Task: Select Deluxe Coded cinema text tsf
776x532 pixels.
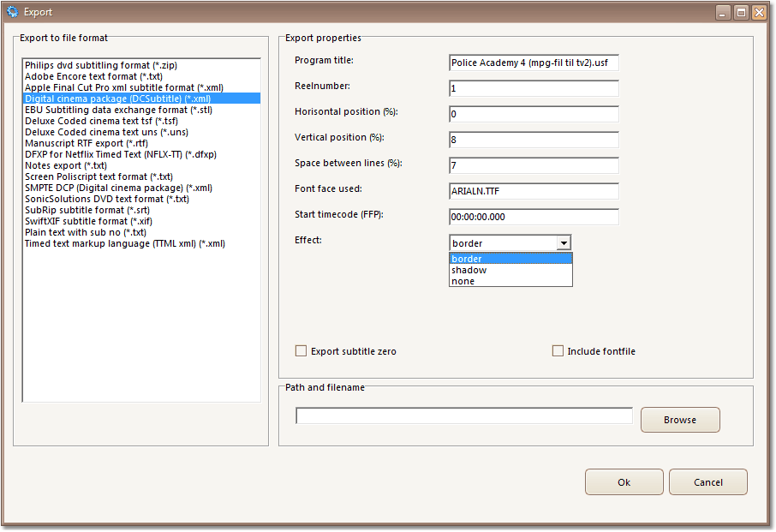Action: tap(141, 121)
